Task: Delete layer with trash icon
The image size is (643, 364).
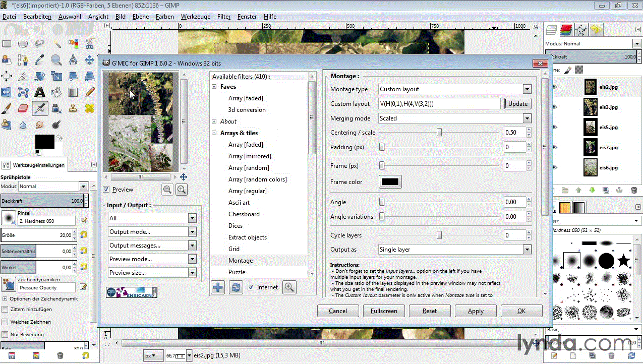Action: [x=634, y=191]
